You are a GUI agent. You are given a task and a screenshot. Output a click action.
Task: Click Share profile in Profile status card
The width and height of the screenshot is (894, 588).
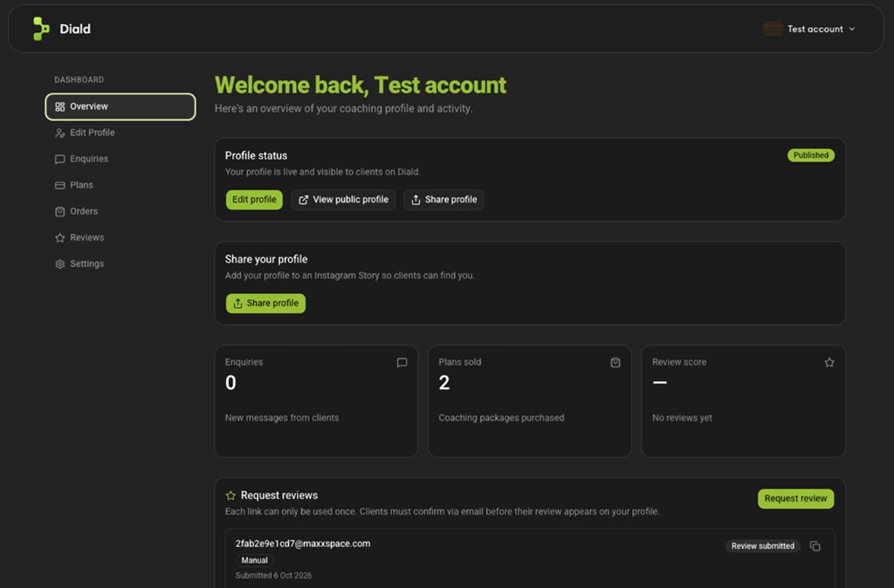pyautogui.click(x=444, y=200)
